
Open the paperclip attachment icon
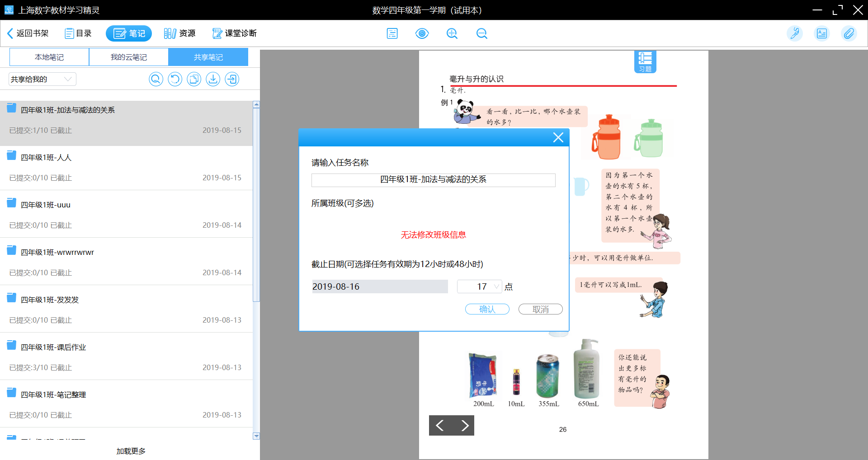pyautogui.click(x=849, y=33)
